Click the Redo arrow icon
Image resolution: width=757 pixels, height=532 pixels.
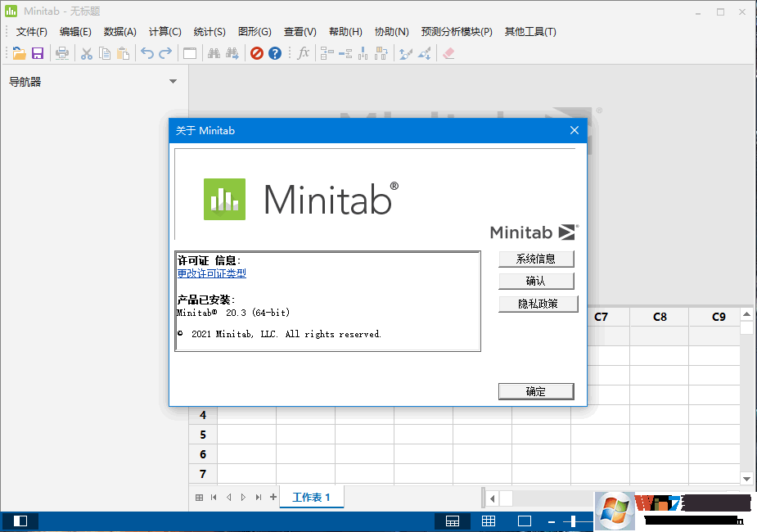165,53
